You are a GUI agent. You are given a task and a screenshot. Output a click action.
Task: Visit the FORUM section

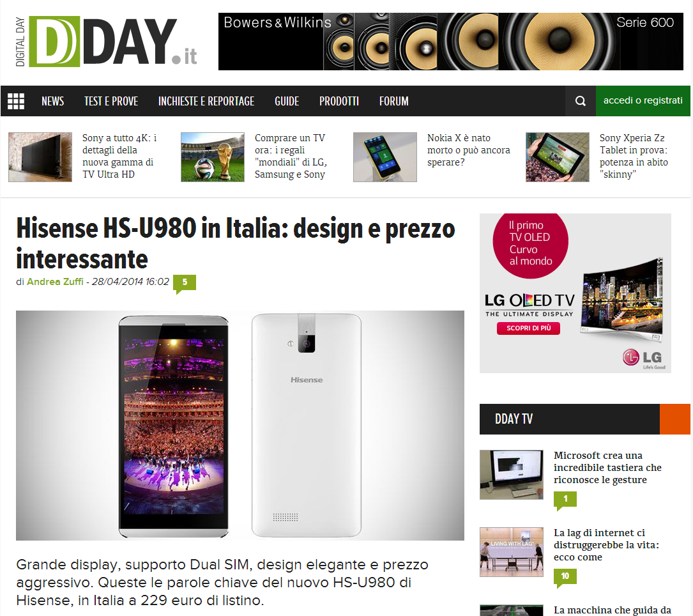[393, 101]
